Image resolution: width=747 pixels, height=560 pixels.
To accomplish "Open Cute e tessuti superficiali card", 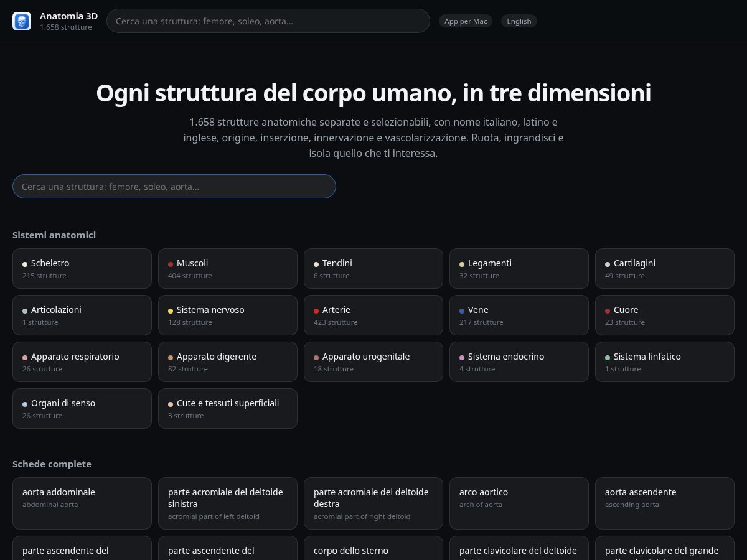I will (228, 409).
